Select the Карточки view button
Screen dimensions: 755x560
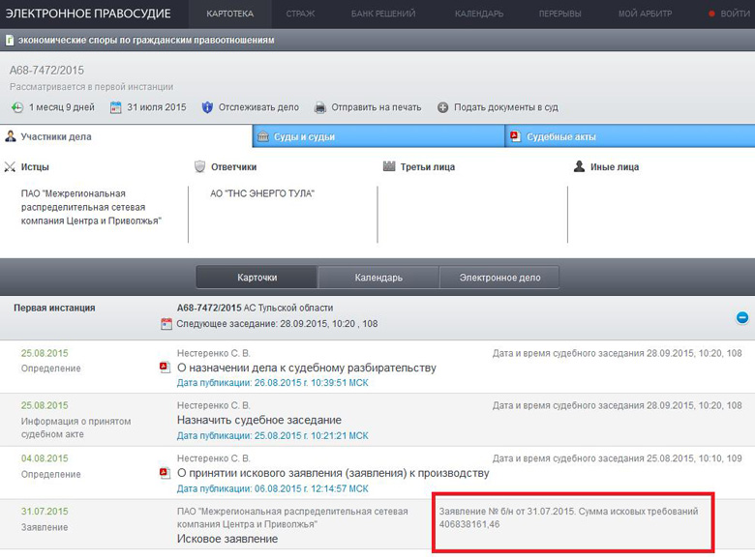[257, 278]
